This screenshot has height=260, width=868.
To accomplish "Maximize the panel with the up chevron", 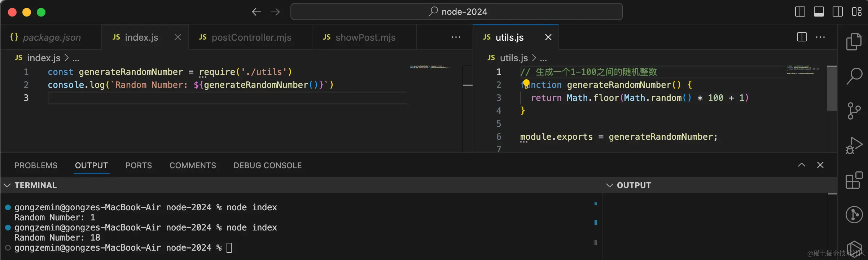I will [801, 165].
